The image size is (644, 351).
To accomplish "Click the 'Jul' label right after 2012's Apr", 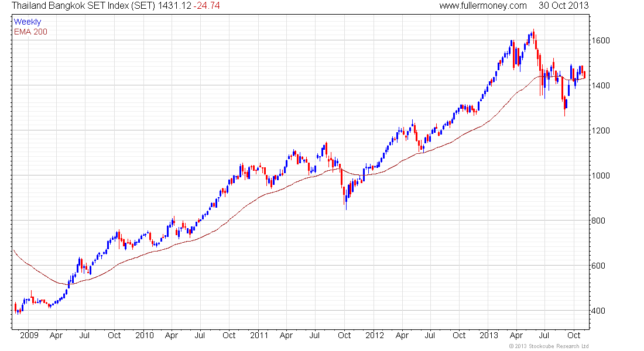I will click(x=430, y=335).
